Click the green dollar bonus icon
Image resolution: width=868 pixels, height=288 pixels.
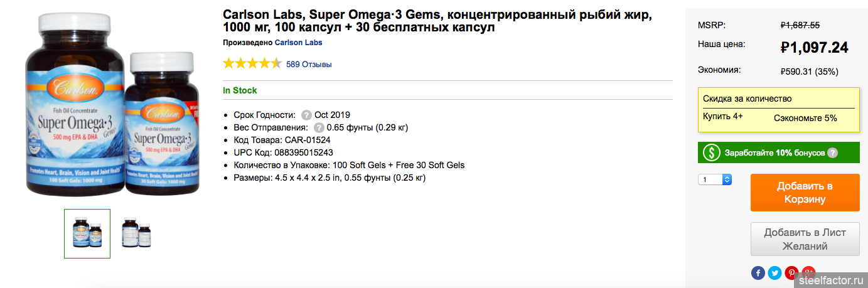pos(711,152)
